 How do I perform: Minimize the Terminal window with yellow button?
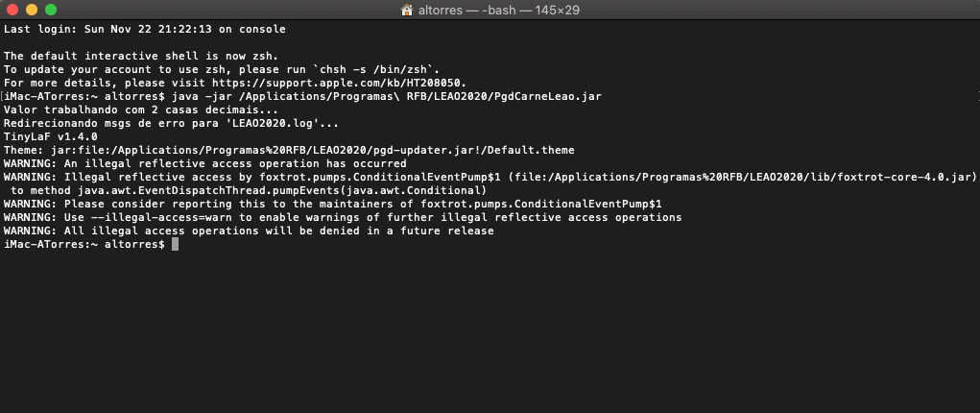(x=32, y=10)
